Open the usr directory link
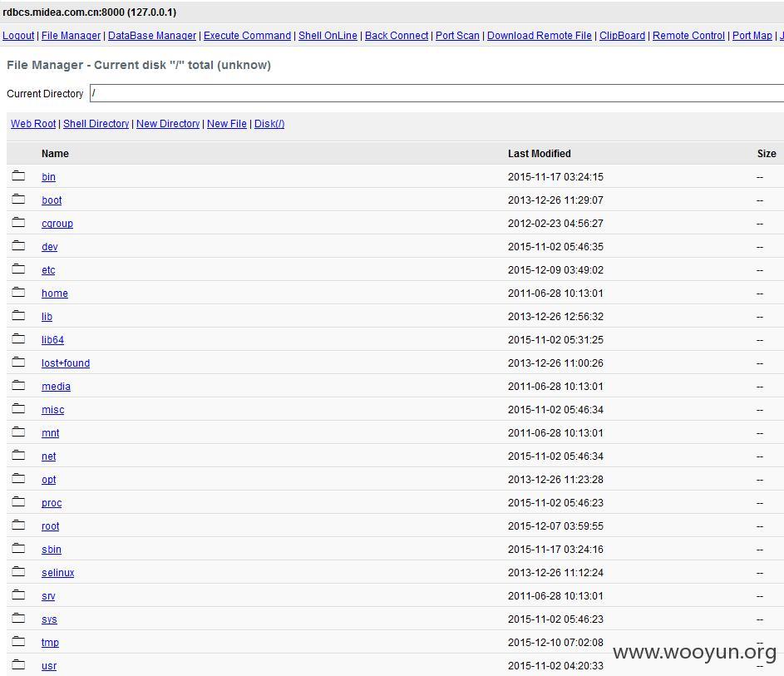784x676 pixels. tap(49, 666)
